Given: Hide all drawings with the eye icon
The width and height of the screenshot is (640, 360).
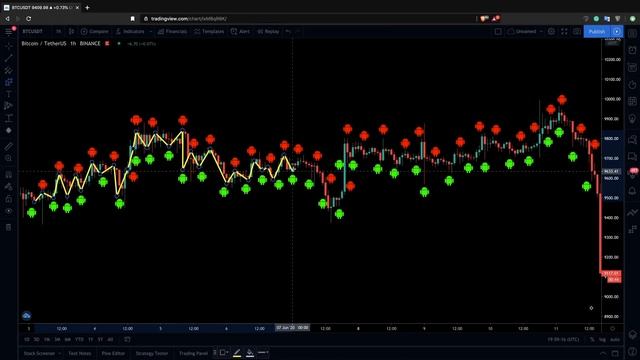Looking at the screenshot, I should point(9,211).
